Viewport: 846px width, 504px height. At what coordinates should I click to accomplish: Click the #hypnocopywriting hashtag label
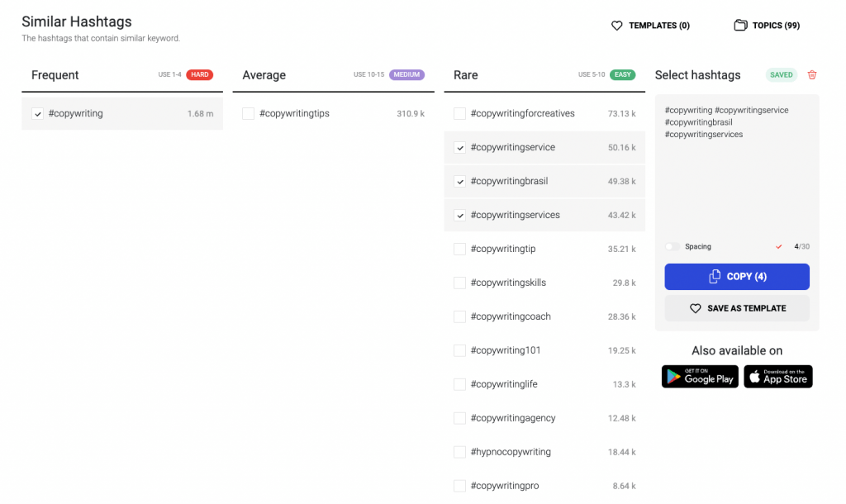[511, 452]
